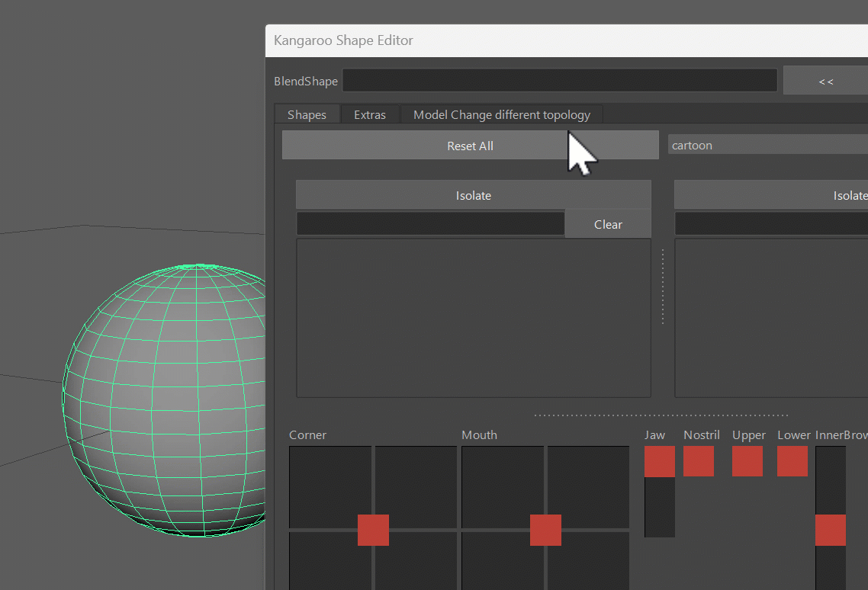Screen dimensions: 868x590
Task: Click the horizontal dotted splitter handle
Action: [x=661, y=415]
